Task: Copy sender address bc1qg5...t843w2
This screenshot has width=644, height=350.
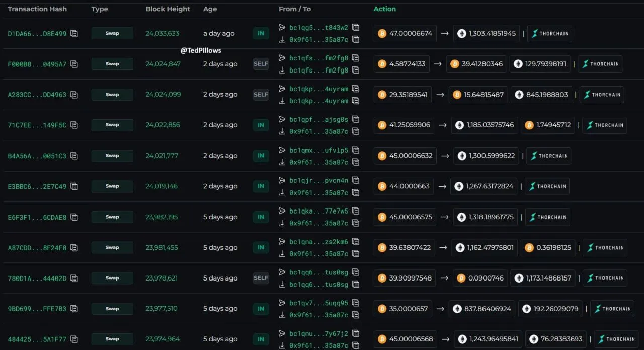Action: pos(356,28)
